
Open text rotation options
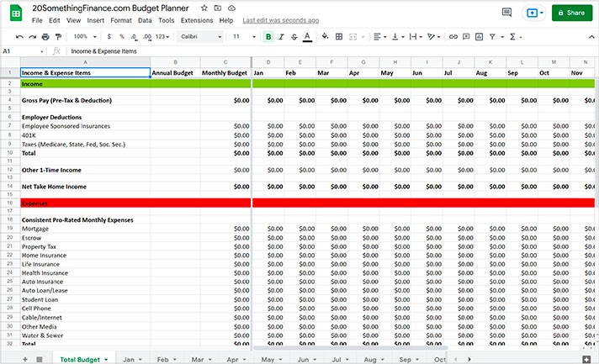tap(434, 37)
